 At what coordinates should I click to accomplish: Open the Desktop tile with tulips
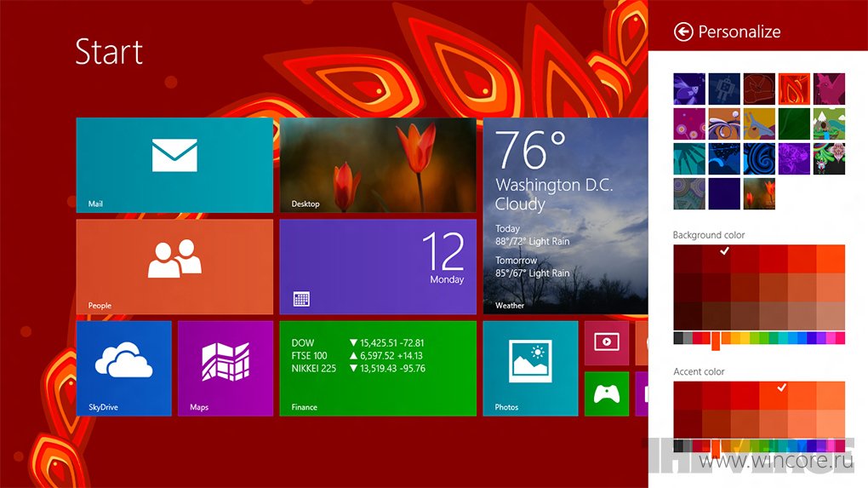(378, 165)
